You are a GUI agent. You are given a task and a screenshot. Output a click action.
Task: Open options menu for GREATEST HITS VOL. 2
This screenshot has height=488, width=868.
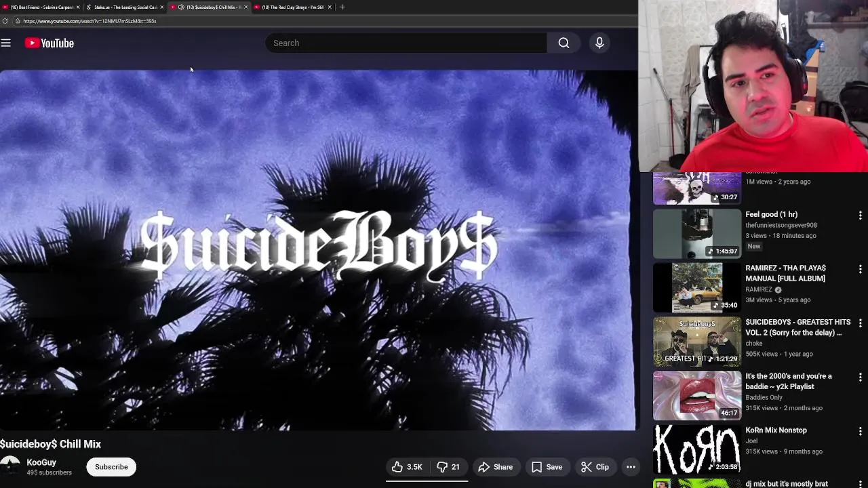click(860, 323)
